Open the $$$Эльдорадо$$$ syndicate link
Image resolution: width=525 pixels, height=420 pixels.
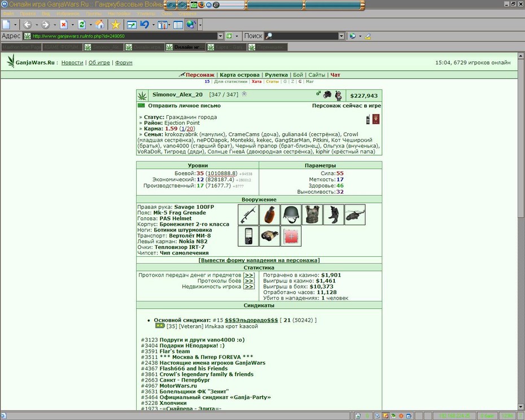click(251, 320)
